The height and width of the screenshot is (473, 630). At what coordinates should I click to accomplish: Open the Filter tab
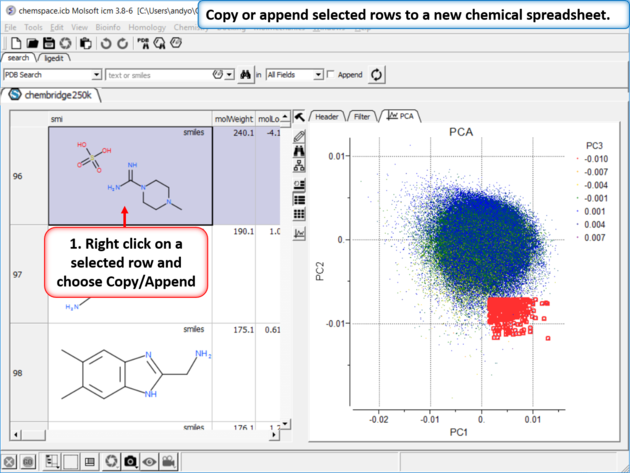[x=363, y=116]
